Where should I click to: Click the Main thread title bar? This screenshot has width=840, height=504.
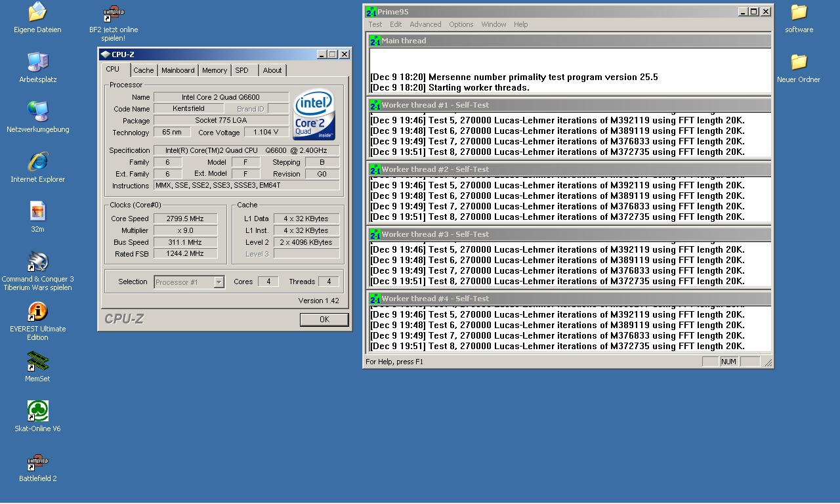click(568, 41)
